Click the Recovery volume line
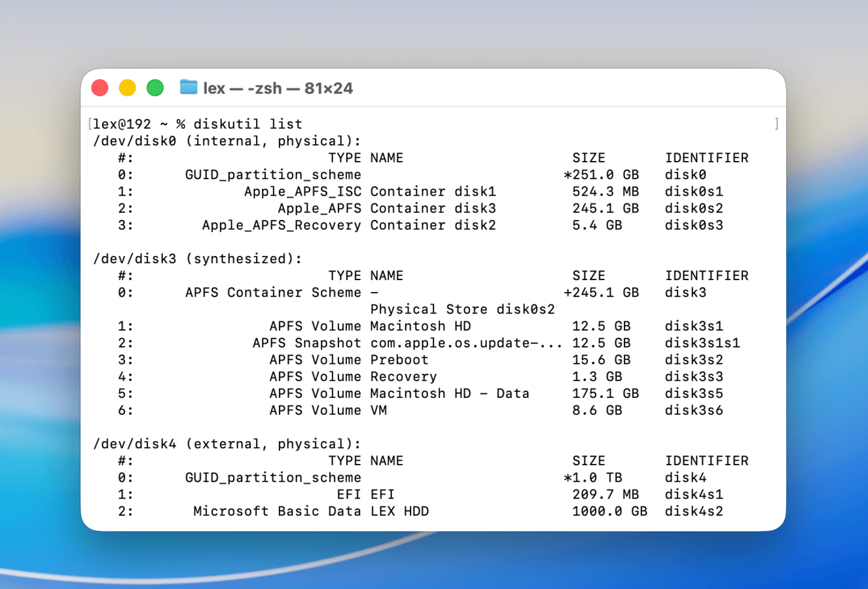 click(404, 376)
